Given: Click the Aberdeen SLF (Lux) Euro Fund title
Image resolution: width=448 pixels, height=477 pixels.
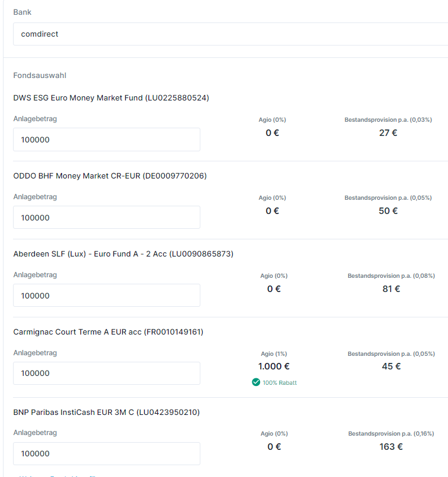Looking at the screenshot, I should [123, 254].
